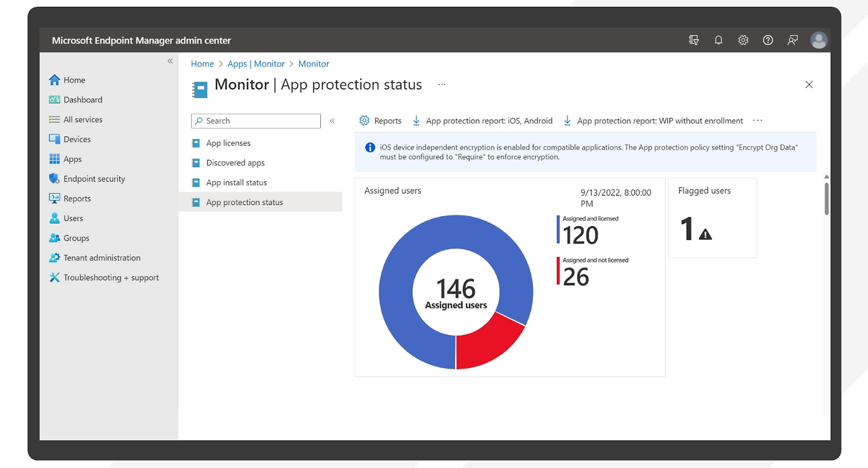The image size is (868, 468).
Task: Open Dashboard label in sidebar
Action: 83,99
